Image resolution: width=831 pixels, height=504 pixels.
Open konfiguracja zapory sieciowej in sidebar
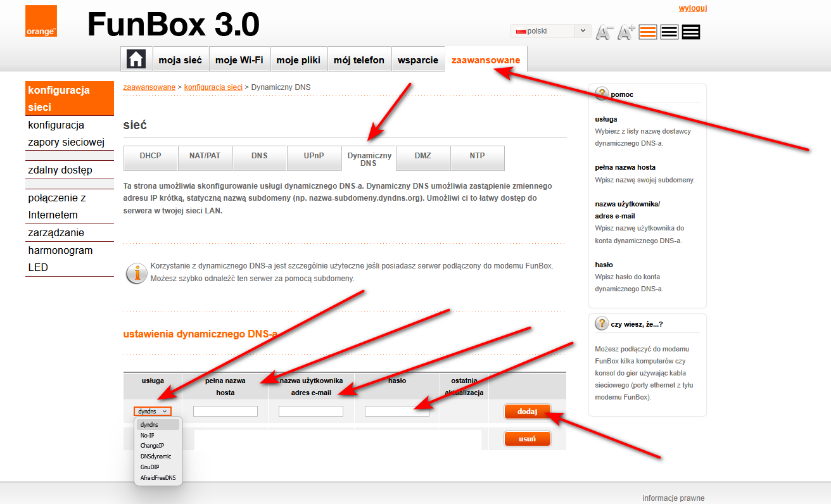point(70,134)
